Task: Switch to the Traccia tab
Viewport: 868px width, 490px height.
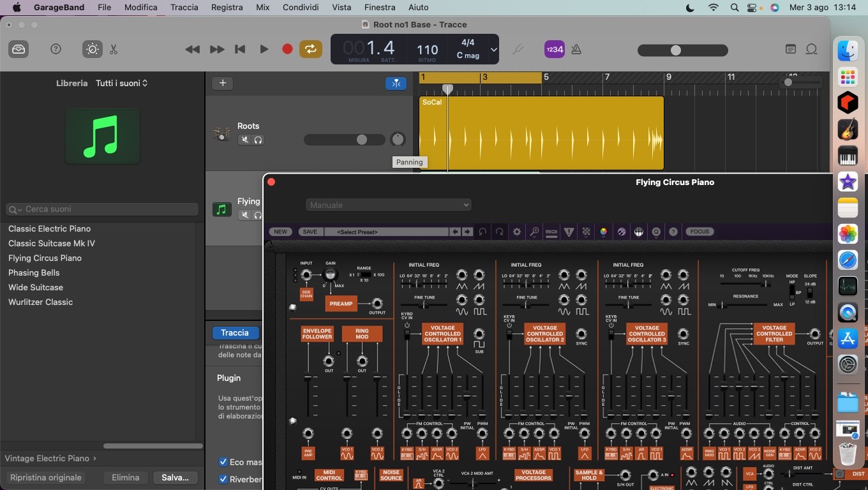Action: pyautogui.click(x=235, y=333)
